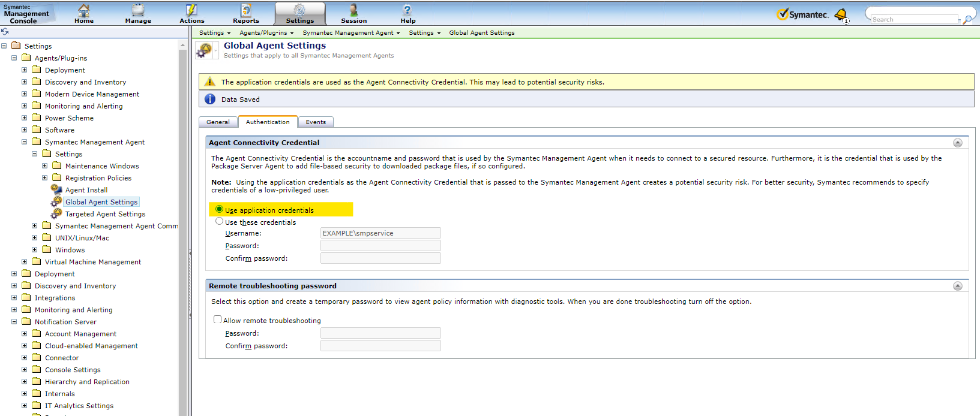Open the Actions menu icon
Viewport: 980px width, 416px height.
pos(191,13)
